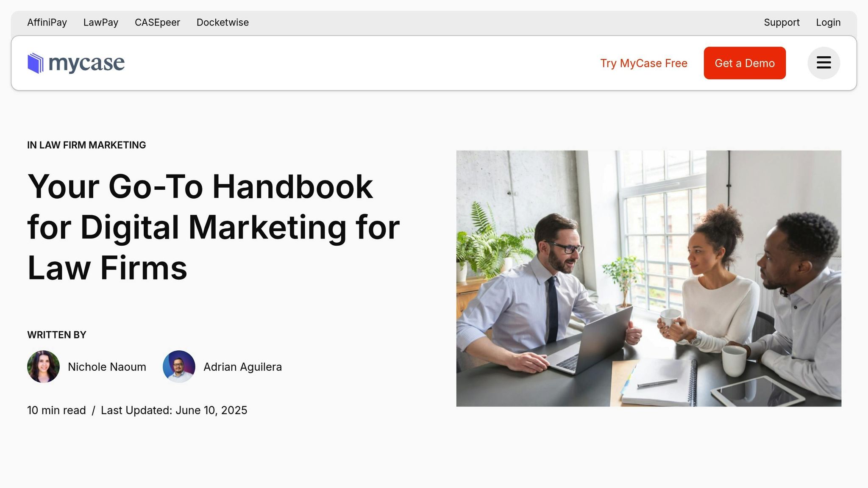
Task: Click Adrian Aguilera's avatar photo
Action: coord(179,366)
